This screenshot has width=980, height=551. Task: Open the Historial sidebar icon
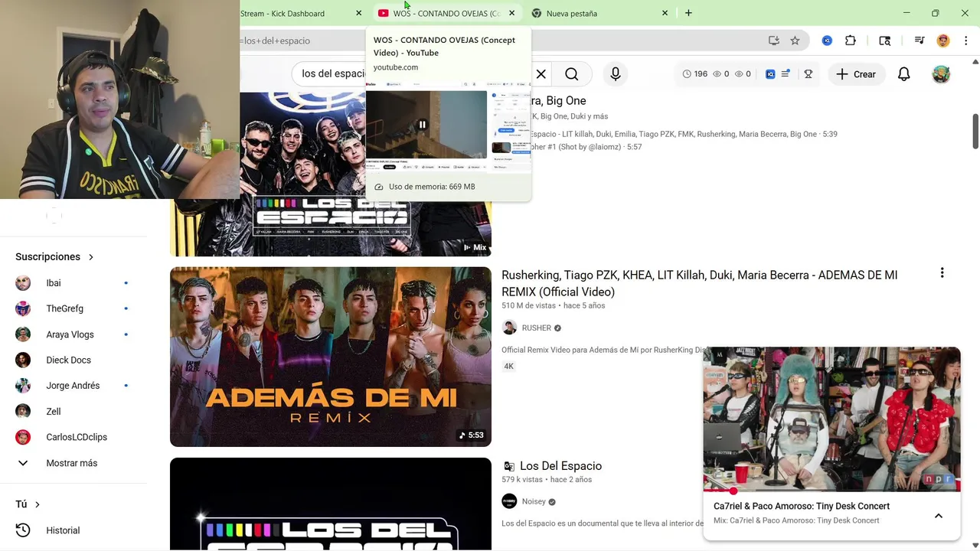pyautogui.click(x=23, y=530)
